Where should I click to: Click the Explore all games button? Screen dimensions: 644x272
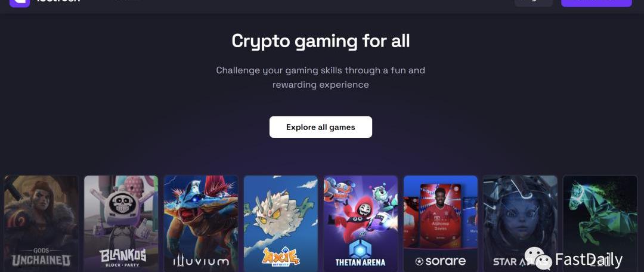(x=320, y=127)
